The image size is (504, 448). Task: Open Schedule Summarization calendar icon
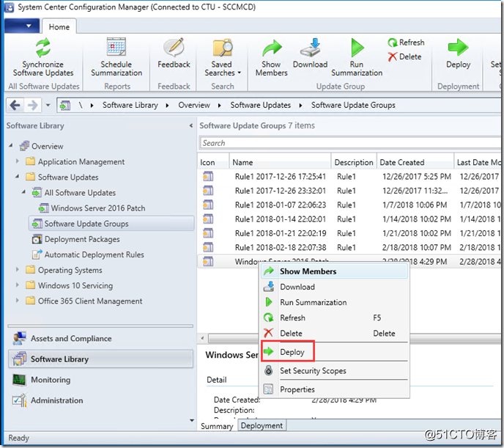tap(116, 47)
